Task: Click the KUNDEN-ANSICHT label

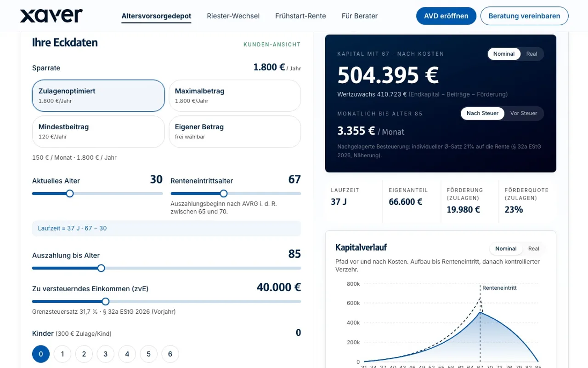Action: tap(272, 45)
